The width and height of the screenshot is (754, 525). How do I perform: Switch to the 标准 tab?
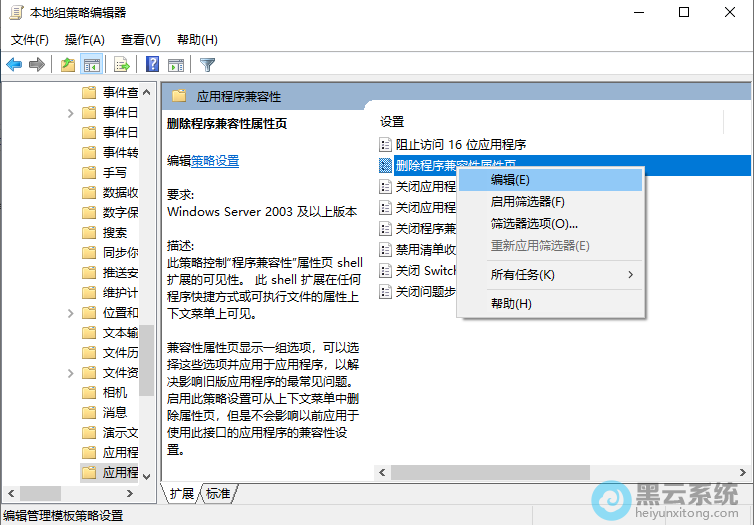click(x=218, y=494)
